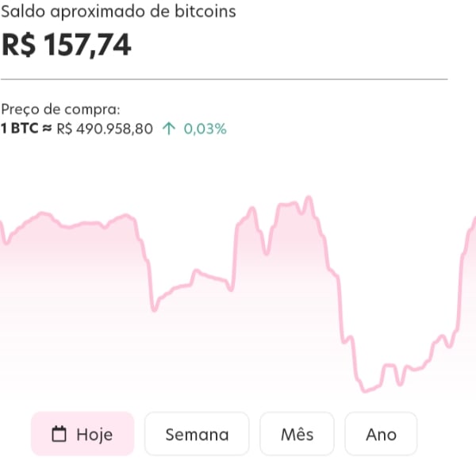The height and width of the screenshot is (476, 476).
Task: Select the Hoje time range tab
Action: [83, 434]
